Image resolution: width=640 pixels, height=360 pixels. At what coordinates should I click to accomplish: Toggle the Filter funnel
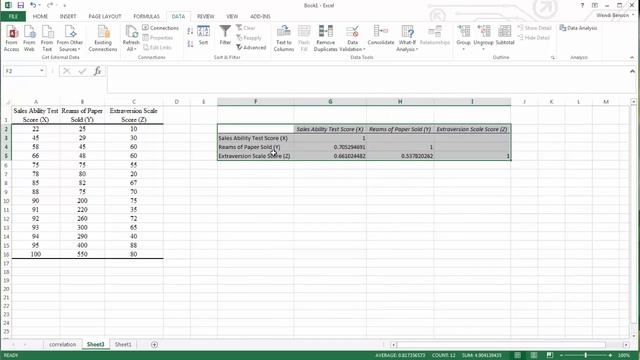[x=225, y=35]
